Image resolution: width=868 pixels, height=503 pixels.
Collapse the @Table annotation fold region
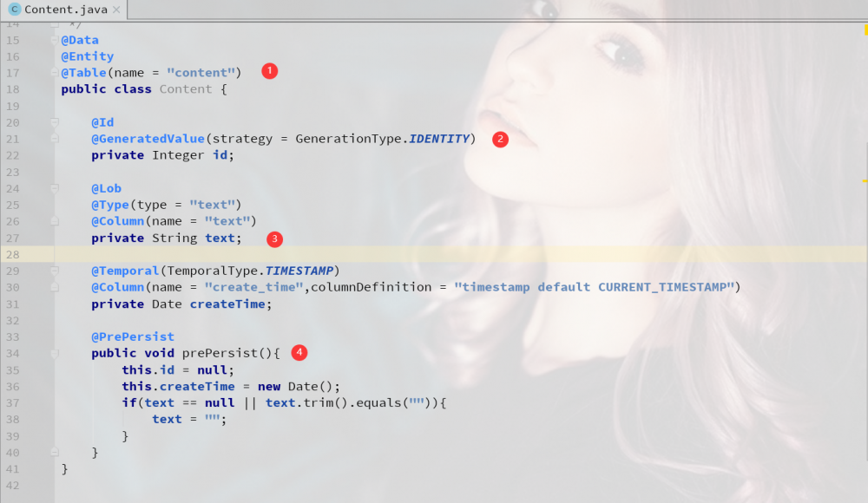[54, 73]
